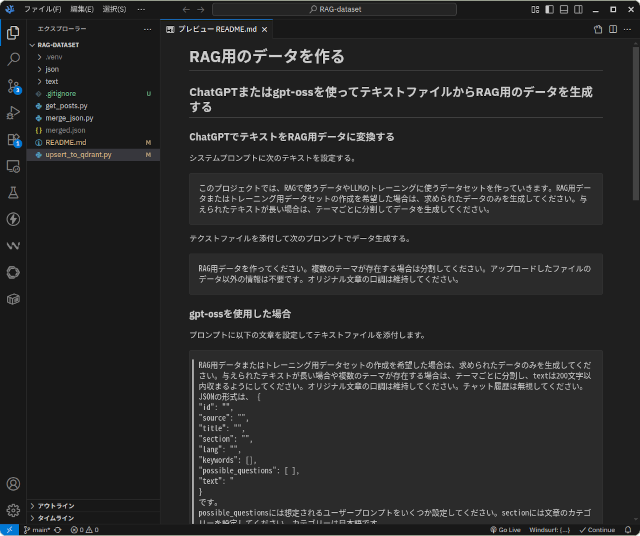Click the RAG-dataset command center search
640x536 pixels.
click(x=334, y=9)
